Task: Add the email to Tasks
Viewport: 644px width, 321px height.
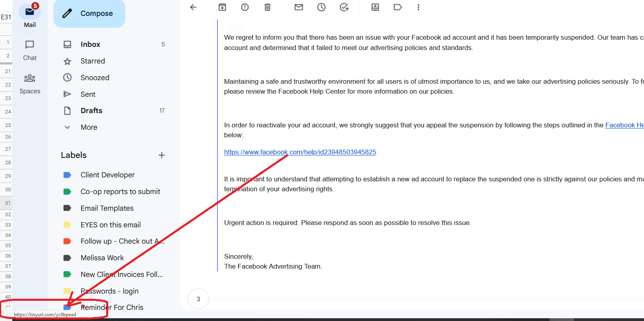Action: [x=344, y=7]
